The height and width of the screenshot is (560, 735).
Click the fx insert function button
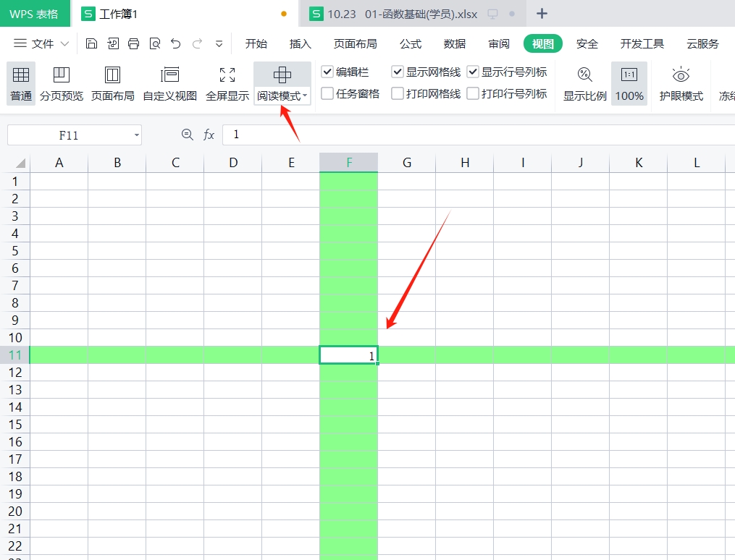tap(209, 135)
